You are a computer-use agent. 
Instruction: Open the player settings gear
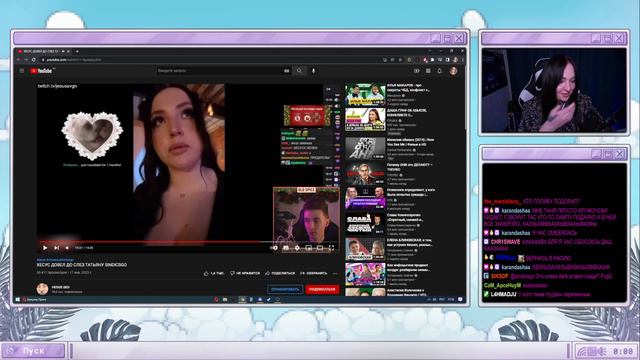tap(297, 248)
